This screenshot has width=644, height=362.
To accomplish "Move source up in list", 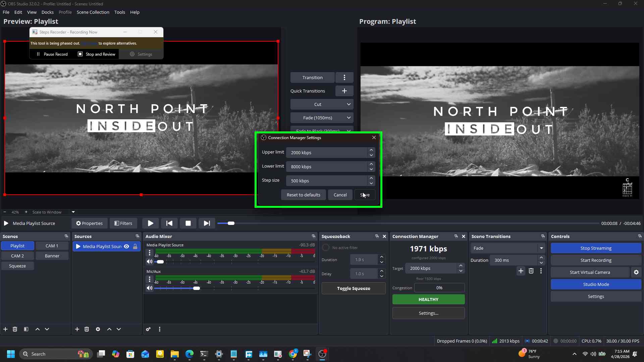I will (109, 329).
